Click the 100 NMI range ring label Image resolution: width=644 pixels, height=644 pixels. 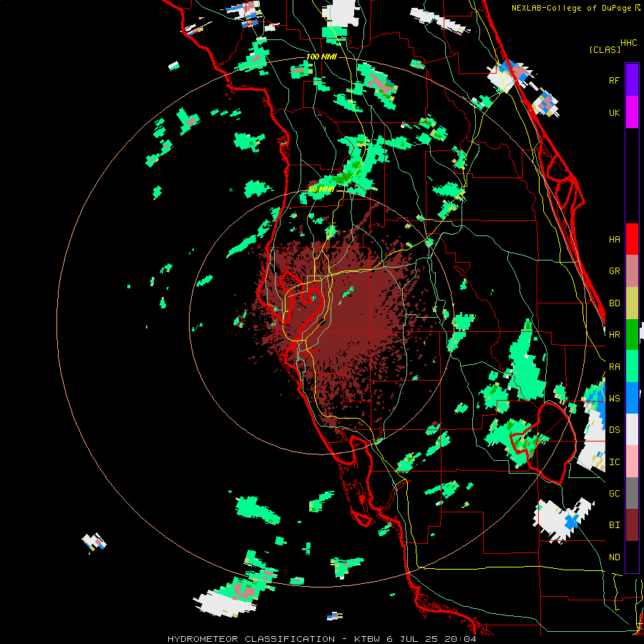(321, 57)
